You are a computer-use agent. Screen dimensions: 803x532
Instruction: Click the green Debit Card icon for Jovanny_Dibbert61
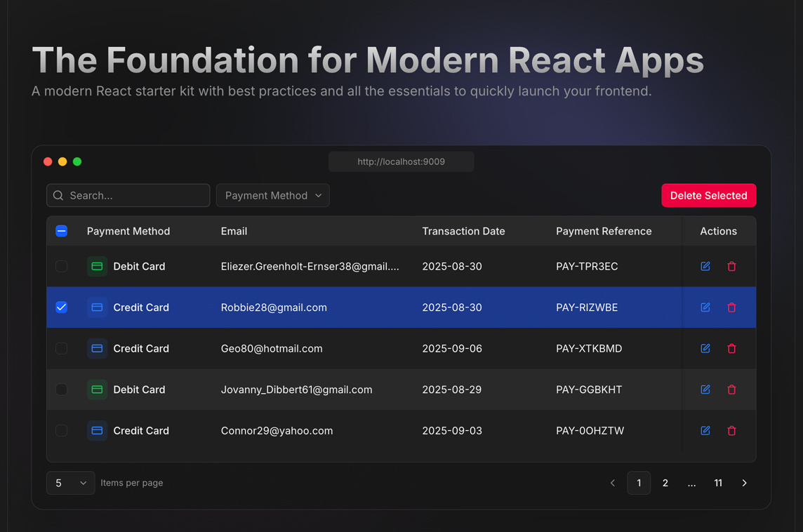pos(97,390)
